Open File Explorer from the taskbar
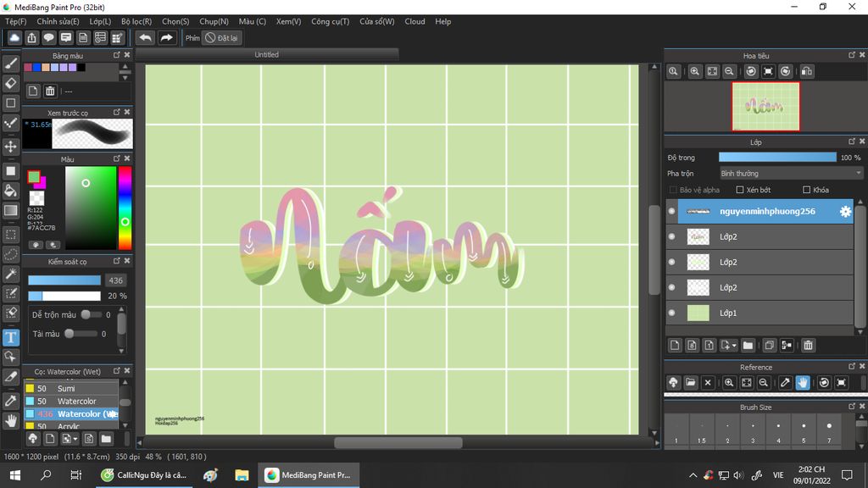Image resolution: width=868 pixels, height=488 pixels. [242, 475]
